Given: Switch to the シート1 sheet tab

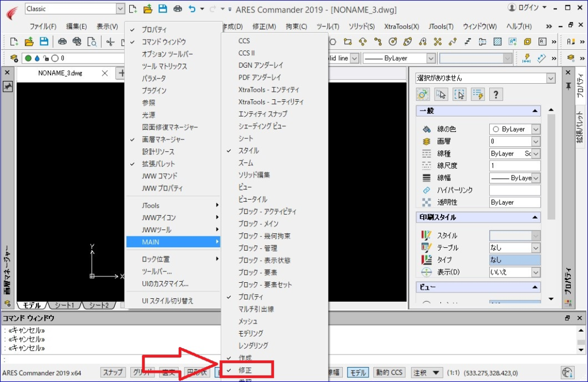Looking at the screenshot, I should pyautogui.click(x=65, y=305).
